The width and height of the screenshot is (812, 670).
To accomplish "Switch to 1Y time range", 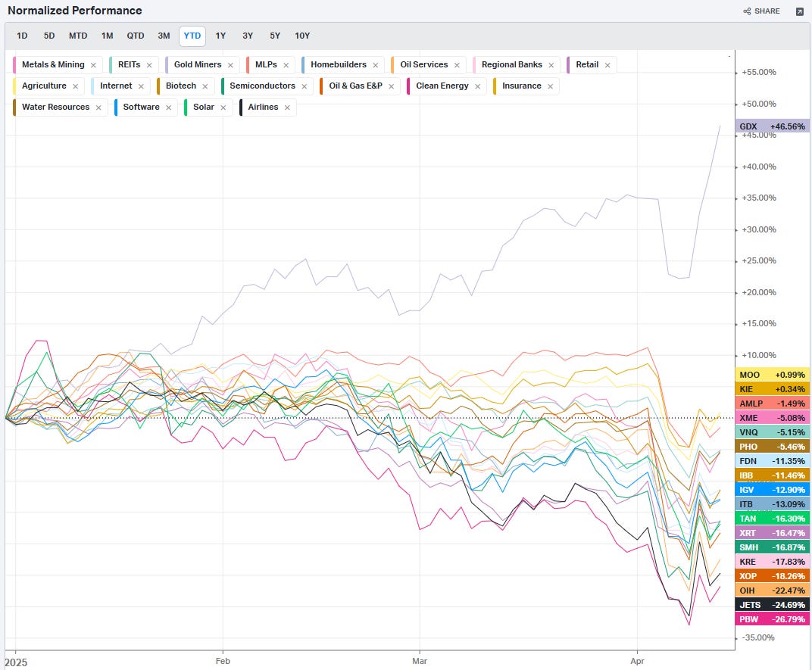I will point(220,36).
